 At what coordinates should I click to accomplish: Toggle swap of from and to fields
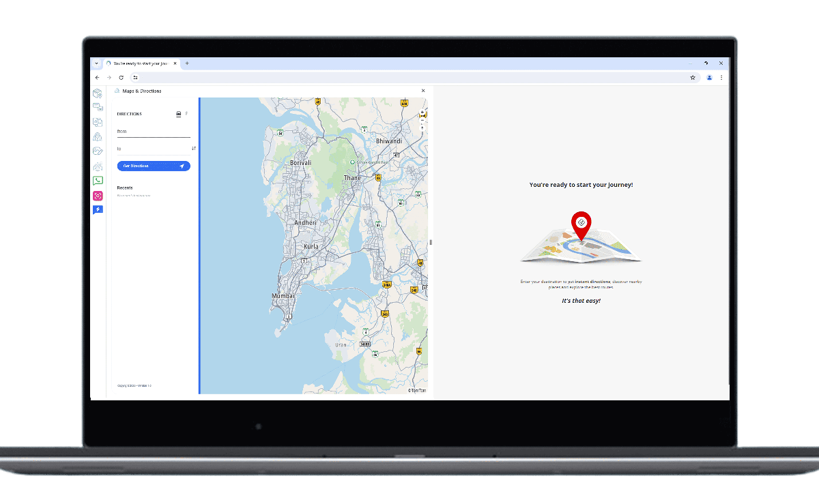193,148
